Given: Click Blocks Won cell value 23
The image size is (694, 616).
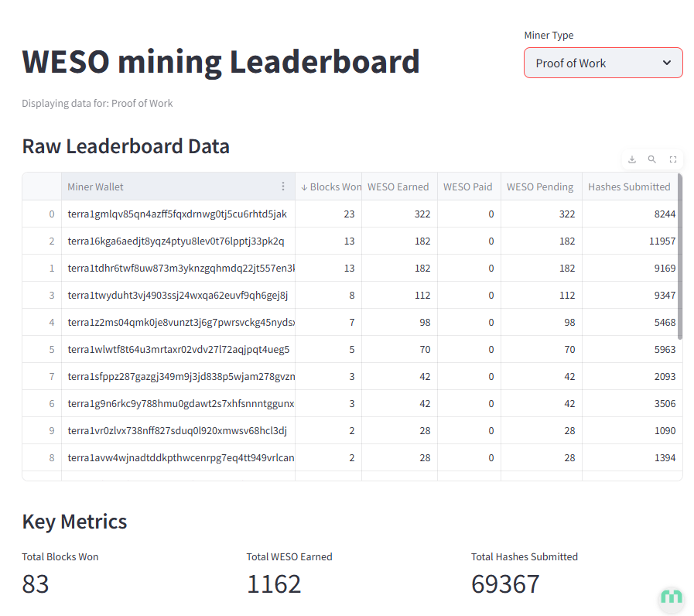Looking at the screenshot, I should point(328,214).
